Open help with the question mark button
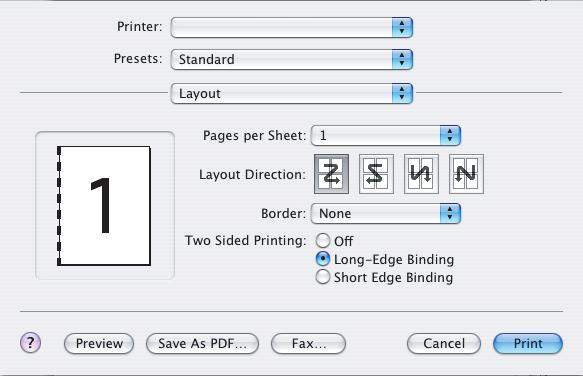 30,343
